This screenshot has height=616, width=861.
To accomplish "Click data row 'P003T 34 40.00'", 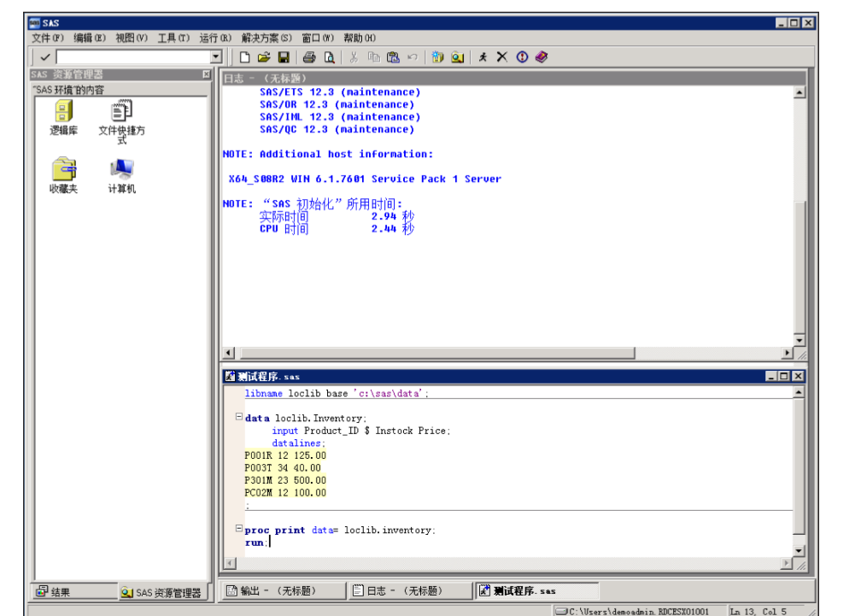I will [282, 467].
